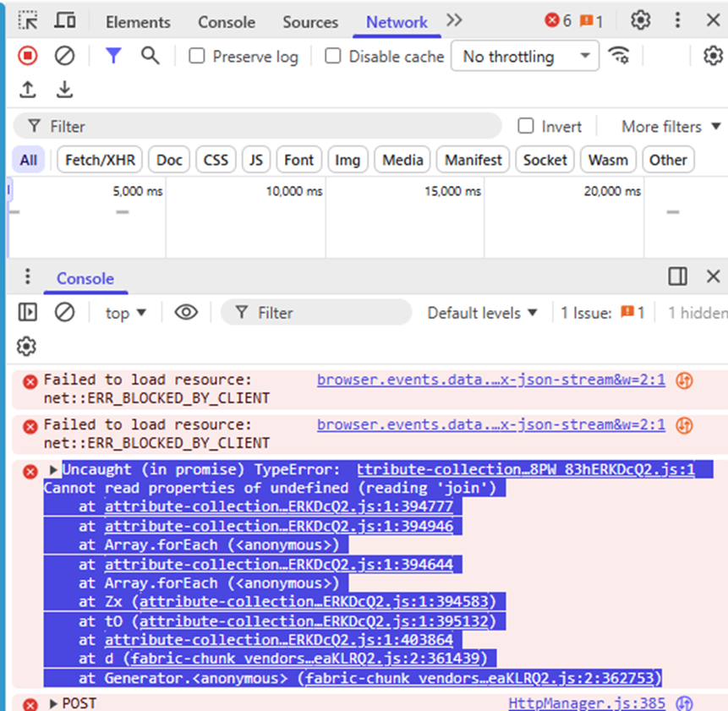Screen dimensions: 728x711
Task: Open the Elements tab
Action: (138, 22)
